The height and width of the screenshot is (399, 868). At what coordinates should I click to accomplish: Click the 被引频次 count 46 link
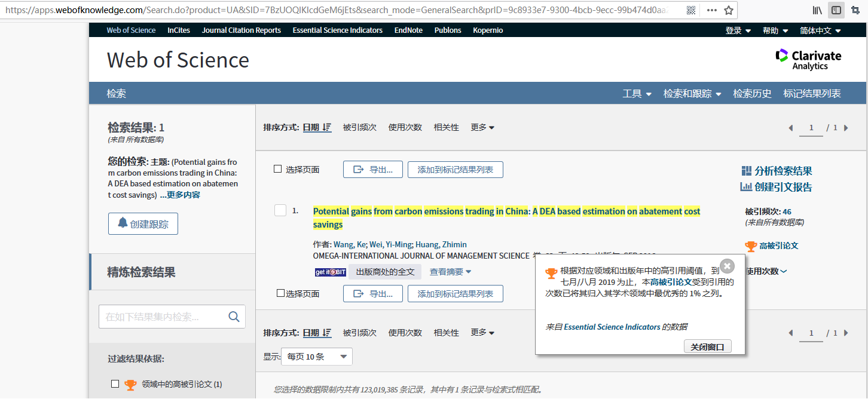point(787,211)
